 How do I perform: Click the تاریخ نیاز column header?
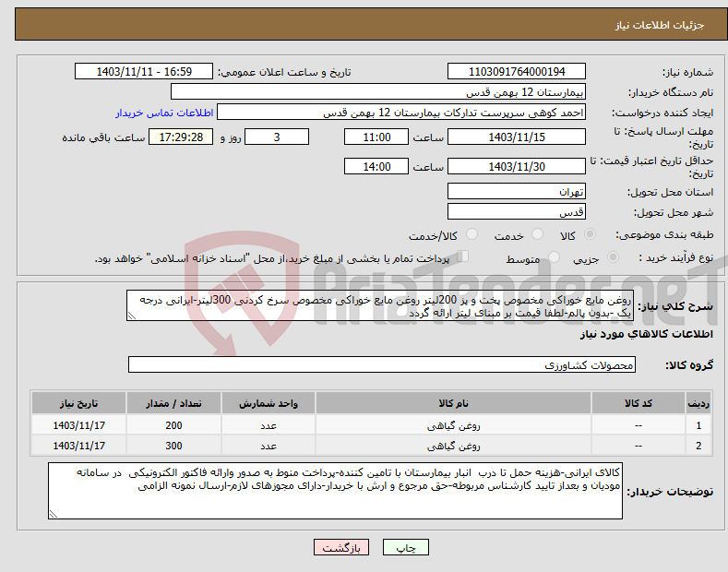click(79, 403)
